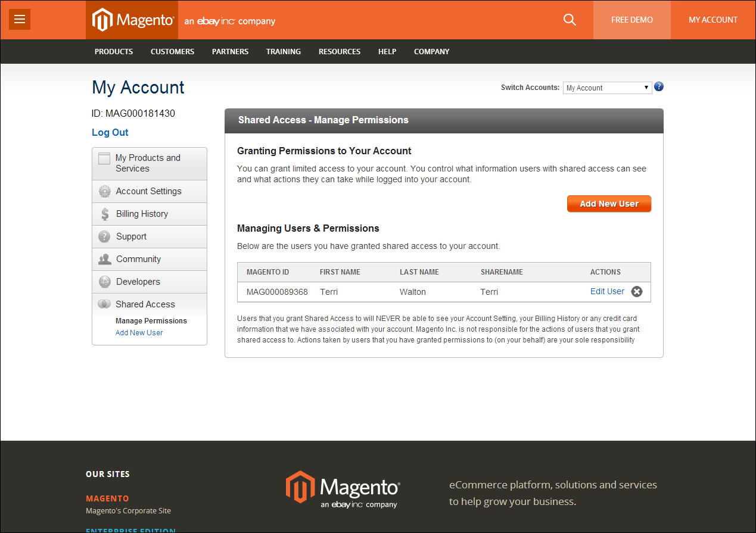Click the Magento logo in header
Viewport: 756px width, 533px height.
click(x=132, y=20)
